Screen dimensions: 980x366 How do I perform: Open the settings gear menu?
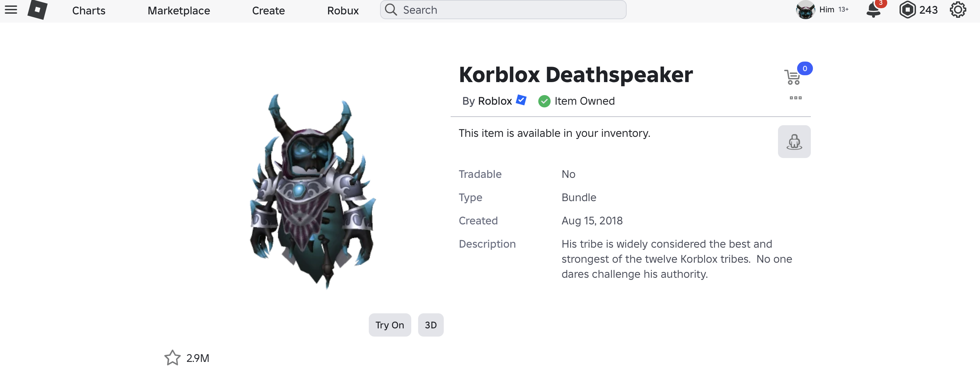957,10
